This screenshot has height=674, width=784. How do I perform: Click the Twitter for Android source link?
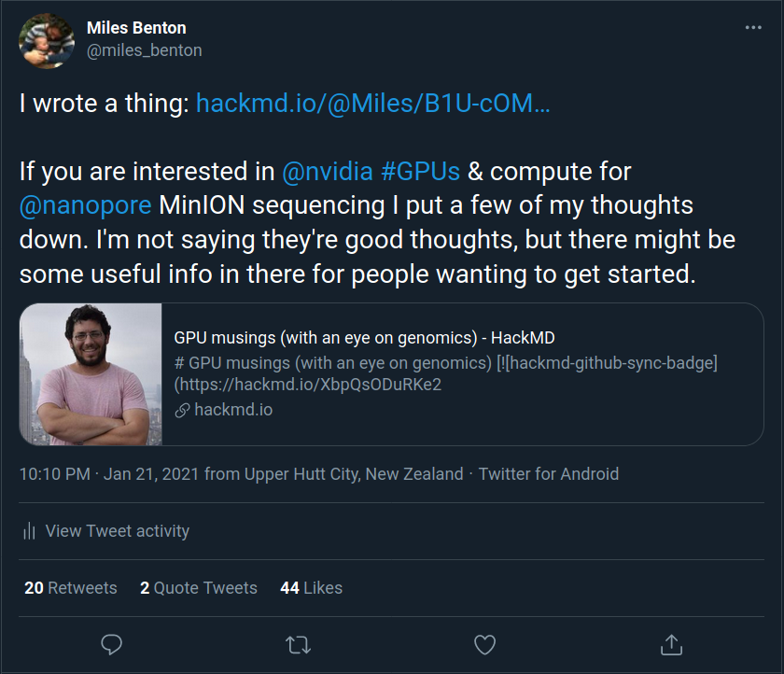tap(549, 474)
